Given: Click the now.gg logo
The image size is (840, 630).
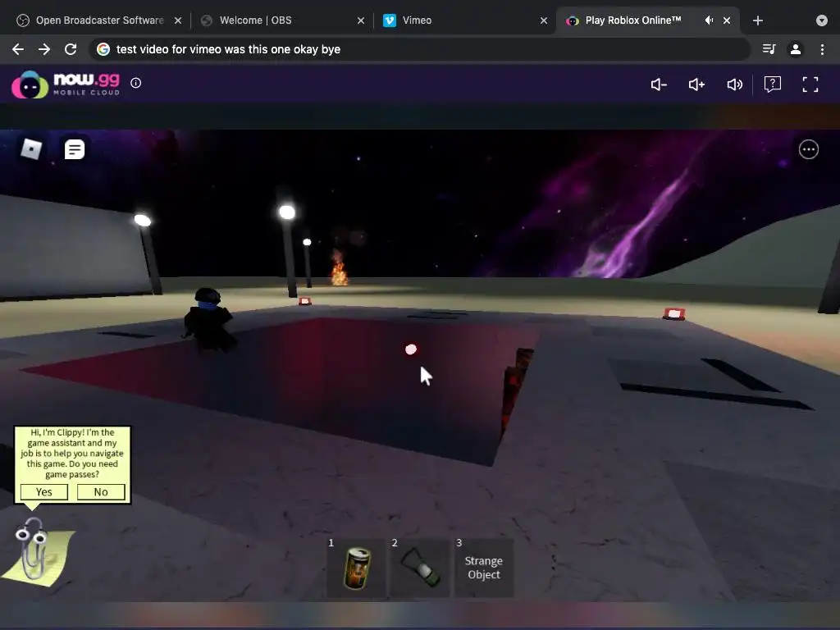Looking at the screenshot, I should click(x=66, y=84).
